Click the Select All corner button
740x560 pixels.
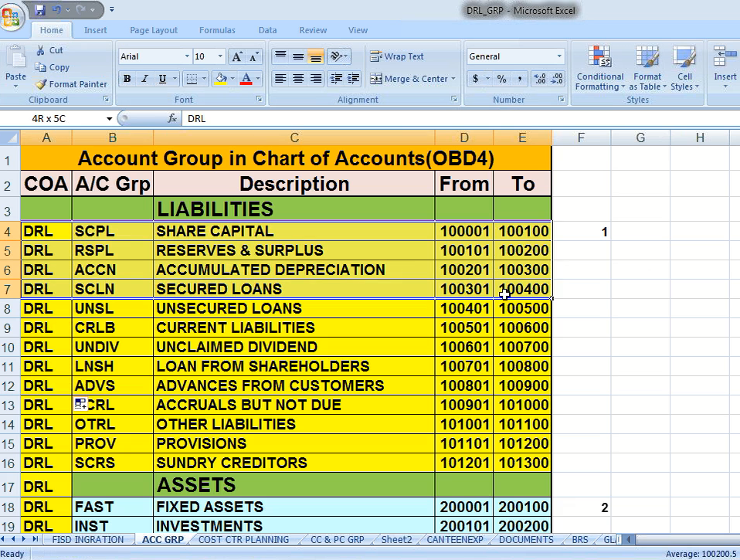[x=10, y=137]
